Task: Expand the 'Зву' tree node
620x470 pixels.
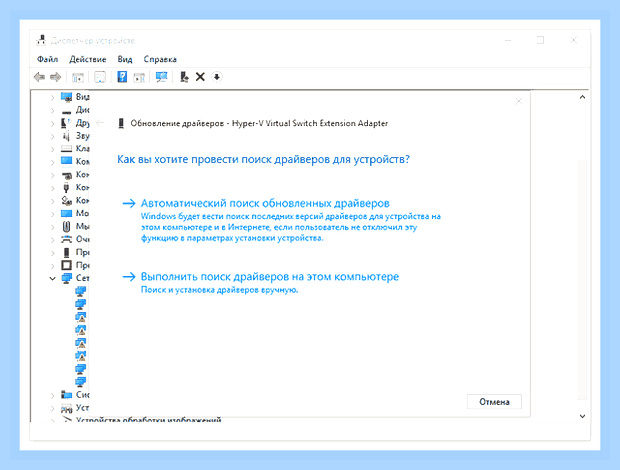Action: 52,136
